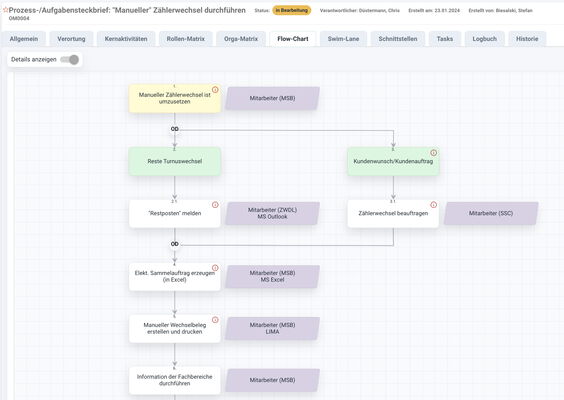Open the Historie tab

(x=527, y=39)
